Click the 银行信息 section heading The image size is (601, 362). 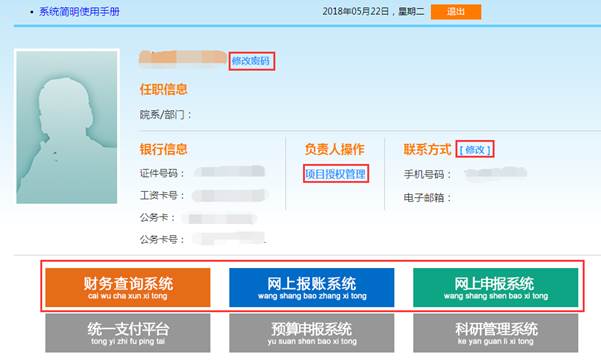point(163,149)
